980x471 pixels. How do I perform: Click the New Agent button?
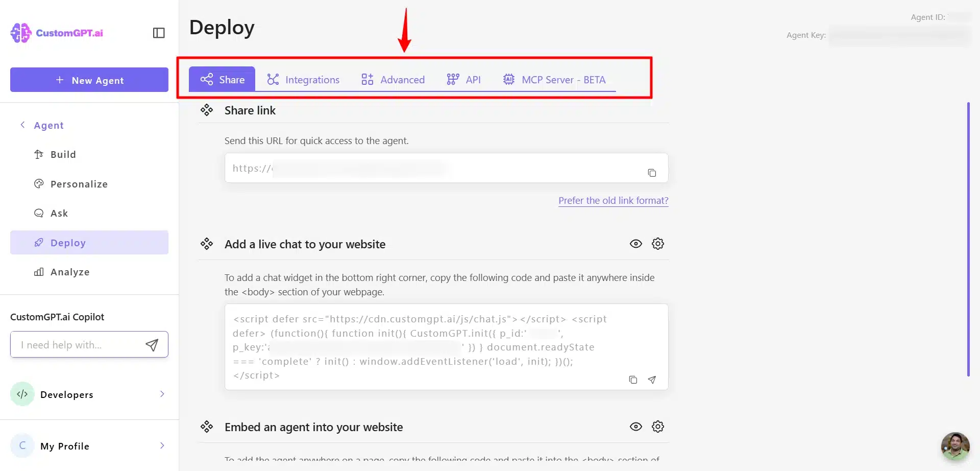tap(89, 80)
